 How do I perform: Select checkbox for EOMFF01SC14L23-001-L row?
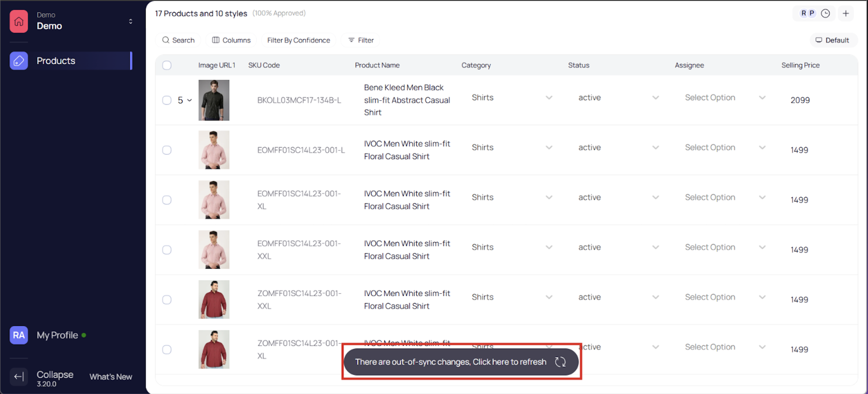pyautogui.click(x=167, y=150)
